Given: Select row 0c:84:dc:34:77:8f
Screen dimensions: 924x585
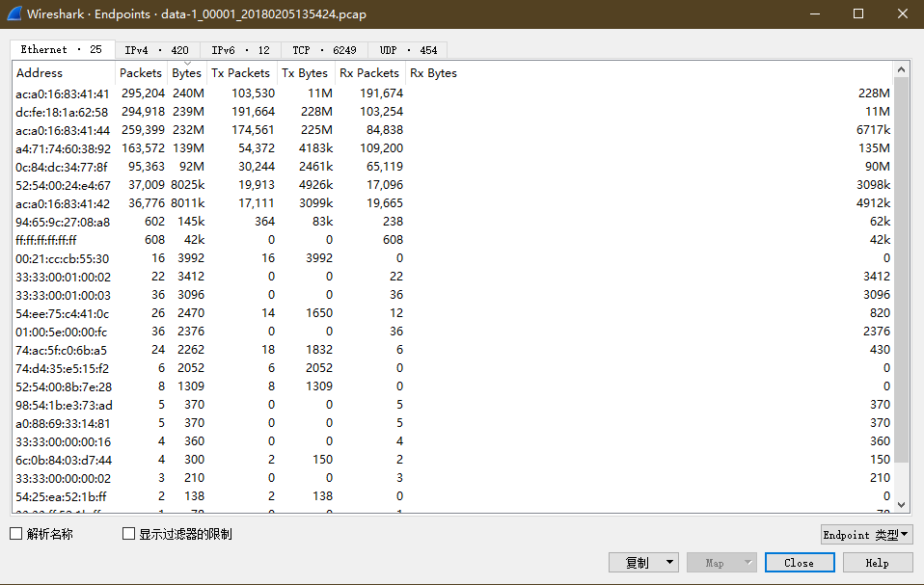Looking at the screenshot, I should [452, 167].
